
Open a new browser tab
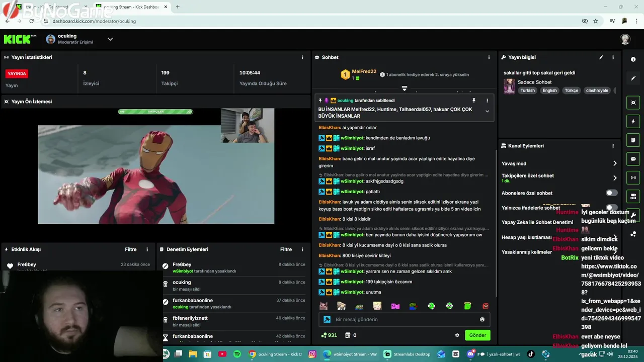(178, 7)
